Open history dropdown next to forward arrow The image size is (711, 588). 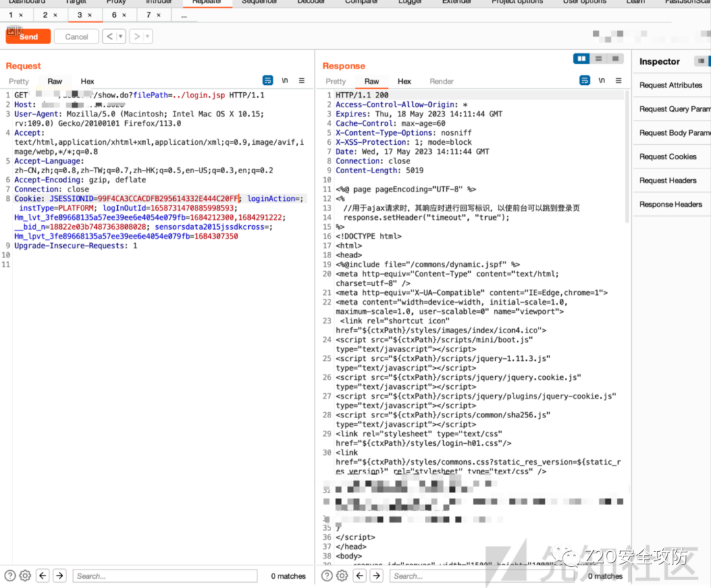(147, 36)
